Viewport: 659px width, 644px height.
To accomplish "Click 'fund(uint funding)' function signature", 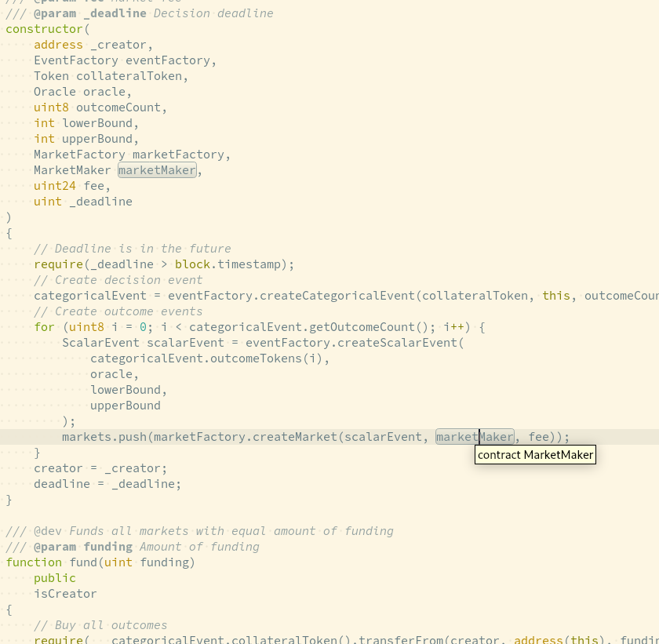I will (x=133, y=562).
